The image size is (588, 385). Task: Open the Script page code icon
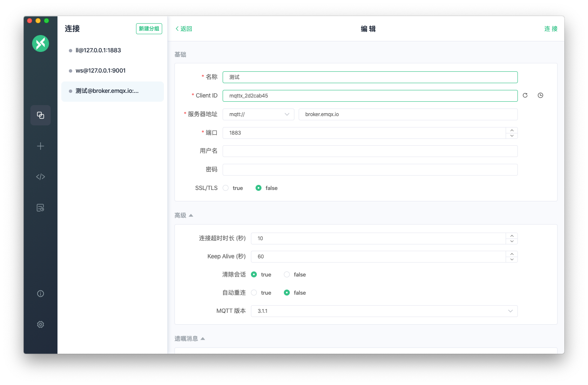click(x=41, y=177)
